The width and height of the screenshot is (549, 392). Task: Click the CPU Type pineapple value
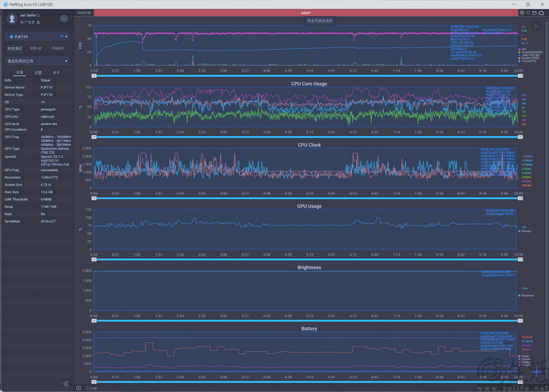pos(48,110)
